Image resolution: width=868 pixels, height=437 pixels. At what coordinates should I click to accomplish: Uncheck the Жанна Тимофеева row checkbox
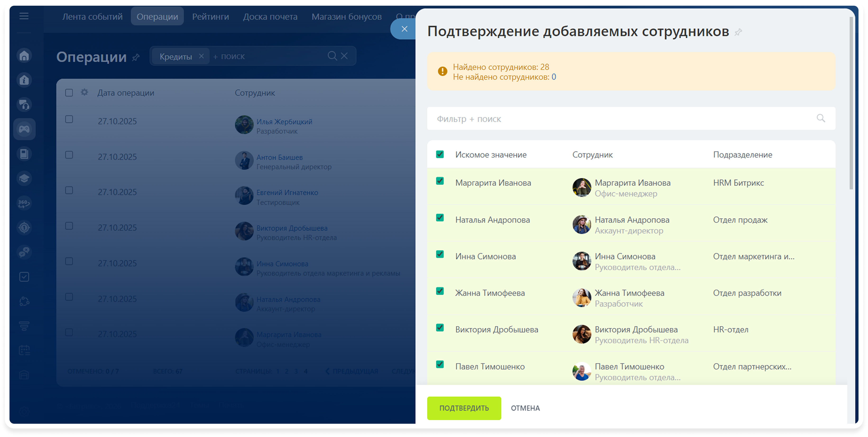(440, 291)
